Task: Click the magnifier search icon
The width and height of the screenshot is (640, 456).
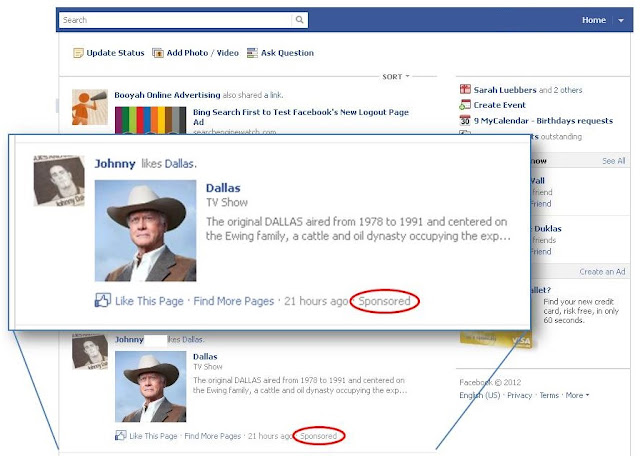Action: click(x=300, y=20)
